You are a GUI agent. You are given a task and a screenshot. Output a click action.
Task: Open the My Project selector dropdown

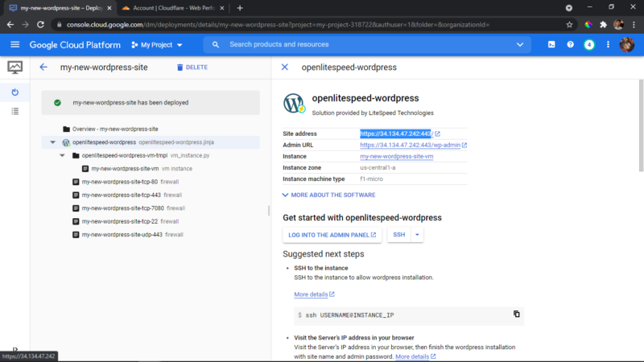tap(156, 45)
